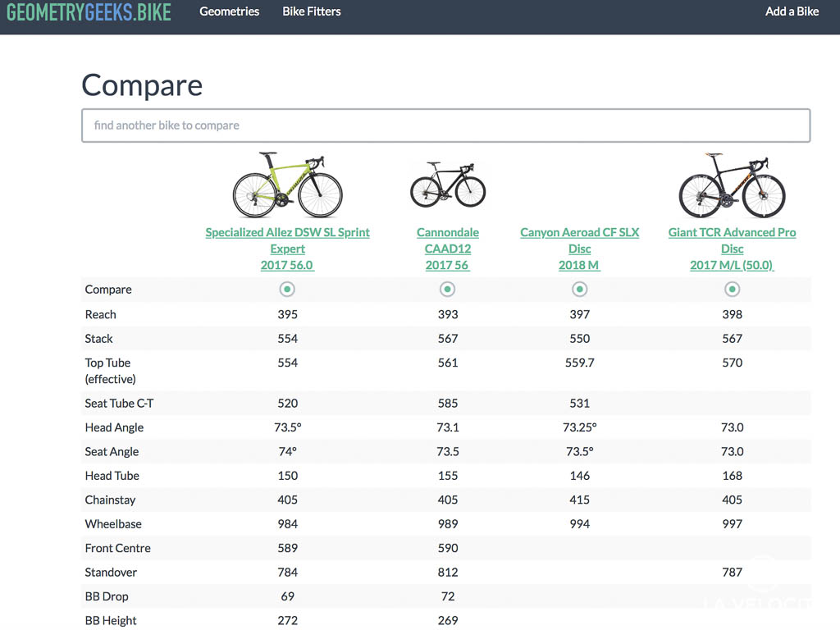The height and width of the screenshot is (630, 840).
Task: Click the BB Drop row label
Action: [107, 596]
